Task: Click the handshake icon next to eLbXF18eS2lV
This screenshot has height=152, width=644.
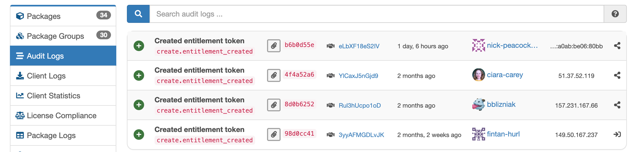Action: 331,46
